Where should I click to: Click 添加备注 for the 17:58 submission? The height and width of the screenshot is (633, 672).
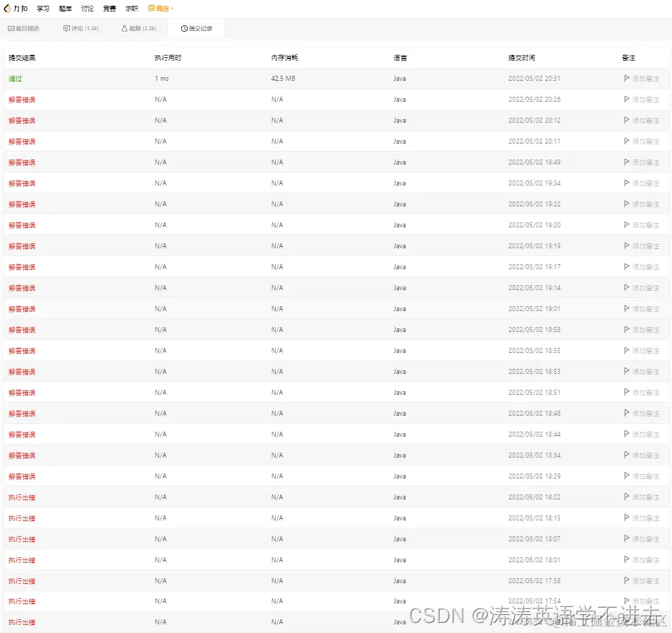[x=646, y=581]
